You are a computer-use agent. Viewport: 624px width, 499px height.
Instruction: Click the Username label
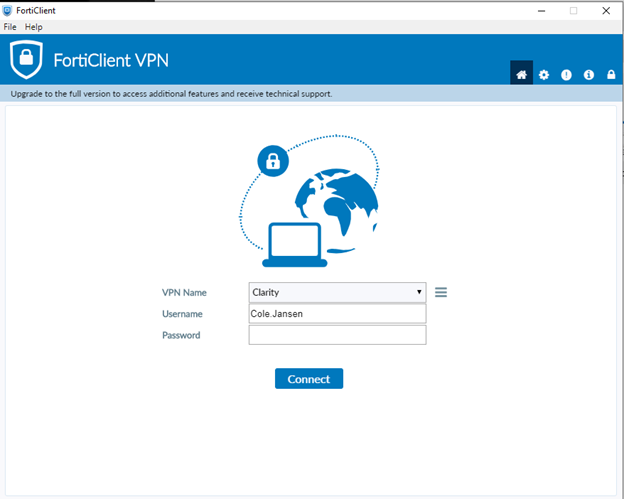(182, 314)
